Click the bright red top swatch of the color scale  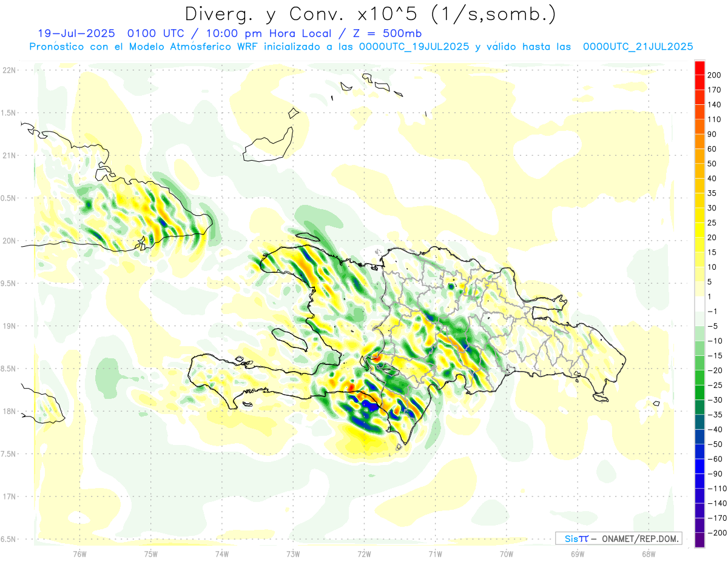click(x=699, y=68)
